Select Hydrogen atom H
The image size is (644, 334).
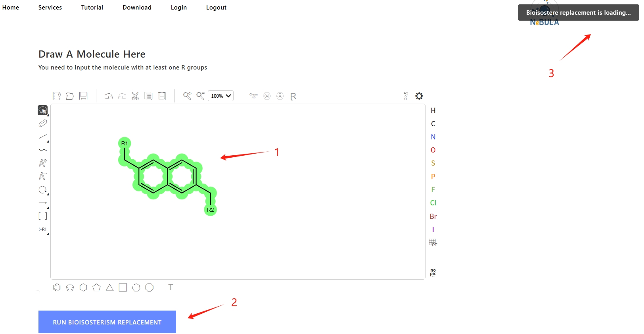433,110
